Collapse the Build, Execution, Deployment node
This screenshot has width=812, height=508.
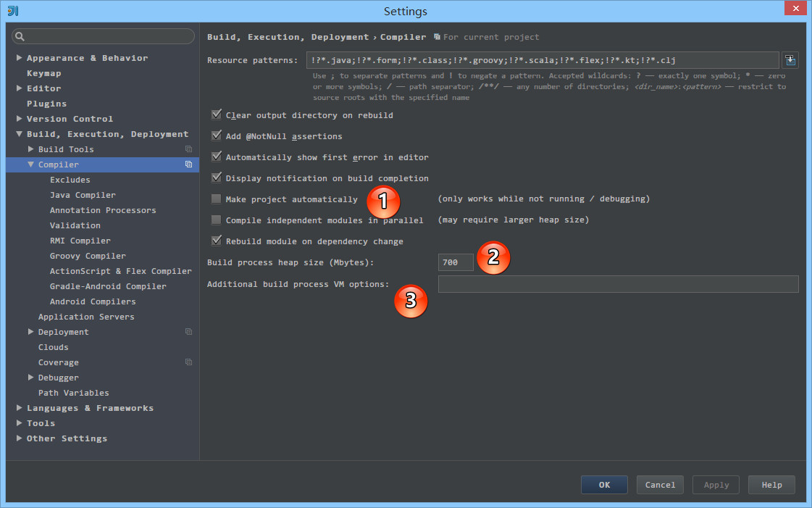point(19,134)
